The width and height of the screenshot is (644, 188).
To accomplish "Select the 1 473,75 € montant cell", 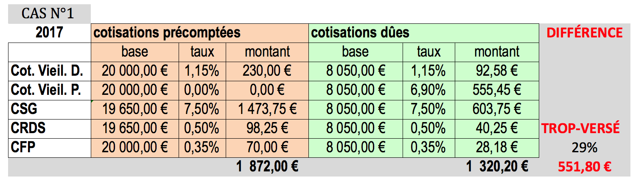I will (x=267, y=110).
